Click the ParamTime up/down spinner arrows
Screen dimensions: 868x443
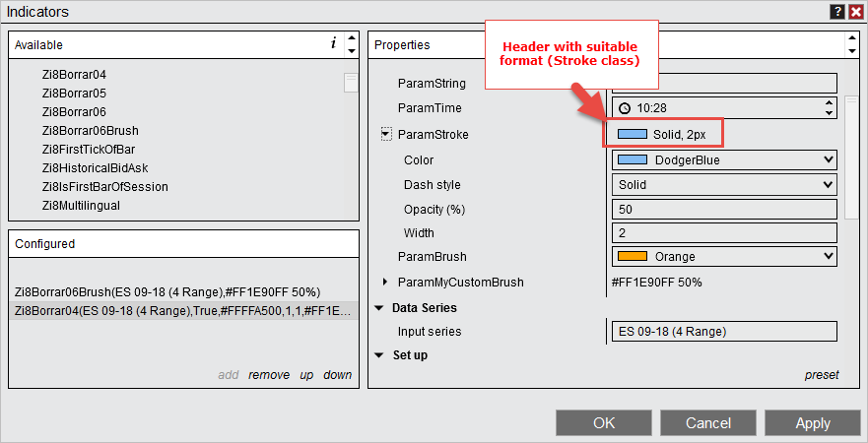(x=828, y=108)
